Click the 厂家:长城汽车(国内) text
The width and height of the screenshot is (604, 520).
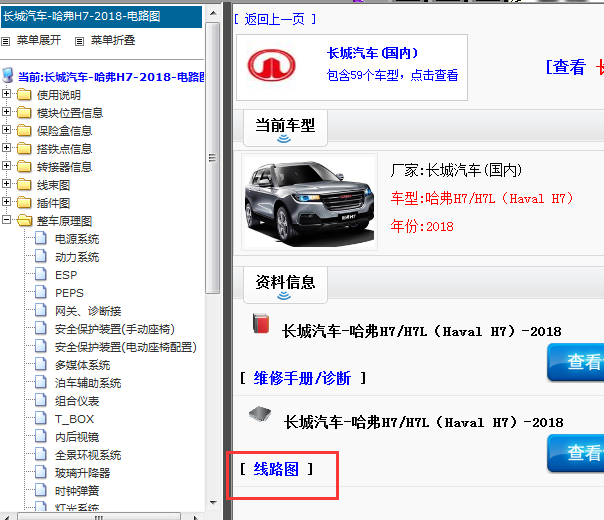click(456, 170)
